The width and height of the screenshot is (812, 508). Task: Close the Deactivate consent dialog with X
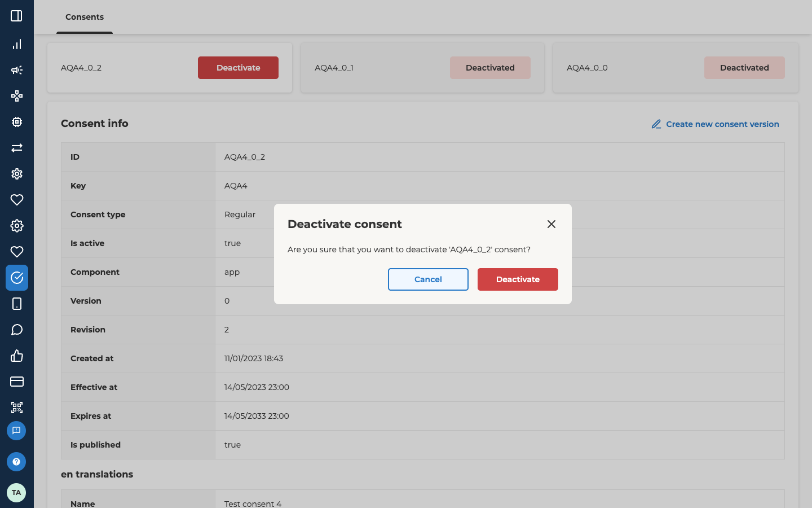(551, 224)
